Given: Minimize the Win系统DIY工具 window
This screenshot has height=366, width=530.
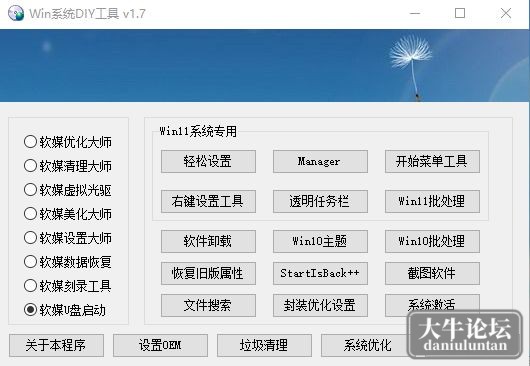Looking at the screenshot, I should click(x=415, y=14).
